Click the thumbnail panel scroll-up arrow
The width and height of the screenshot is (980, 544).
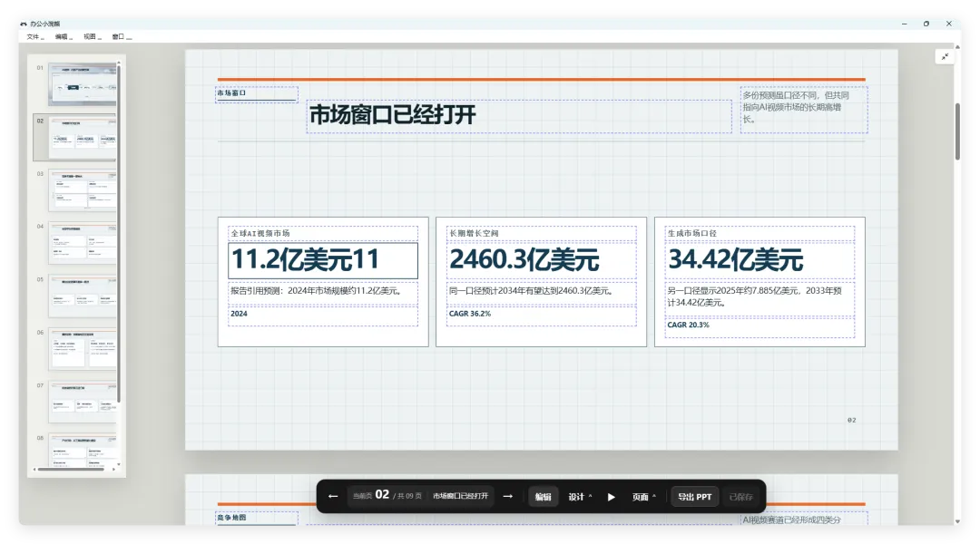click(119, 63)
